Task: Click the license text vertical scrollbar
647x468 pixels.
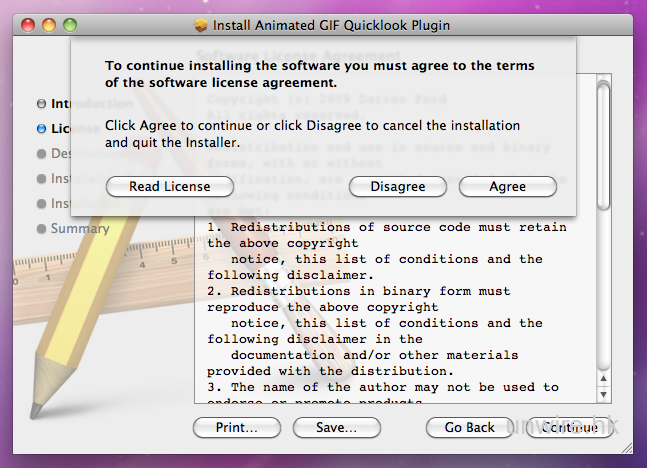Action: coord(603,240)
